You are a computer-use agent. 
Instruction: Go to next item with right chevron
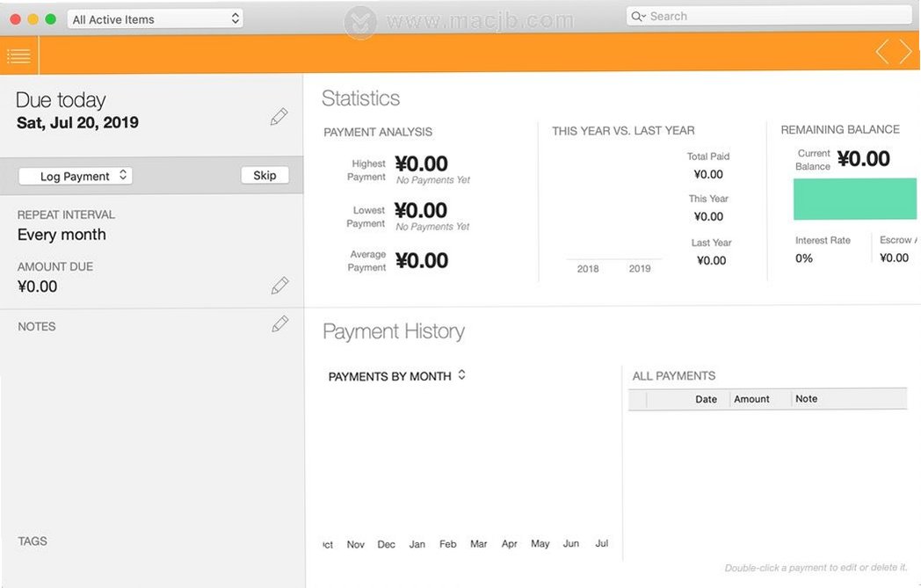905,52
